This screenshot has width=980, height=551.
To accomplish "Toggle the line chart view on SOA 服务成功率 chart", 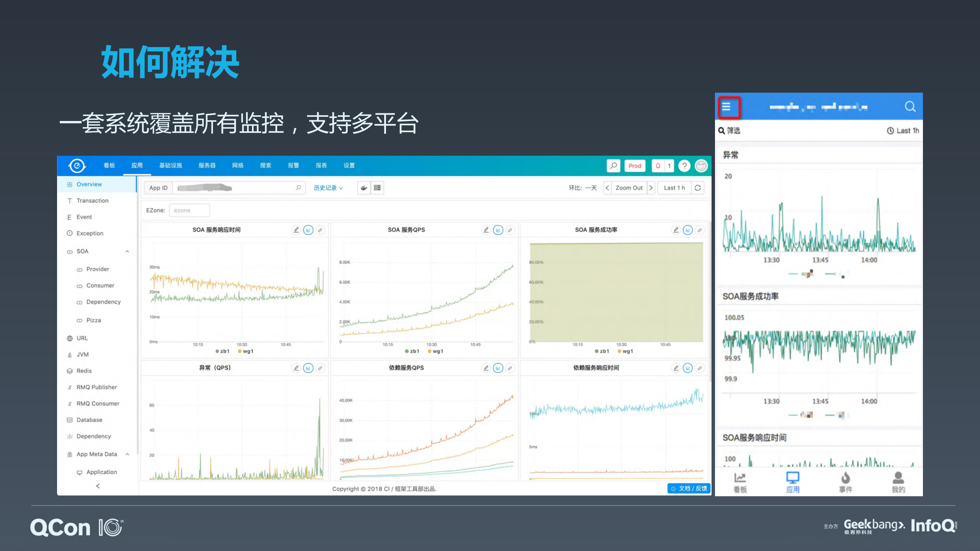I will tap(687, 230).
